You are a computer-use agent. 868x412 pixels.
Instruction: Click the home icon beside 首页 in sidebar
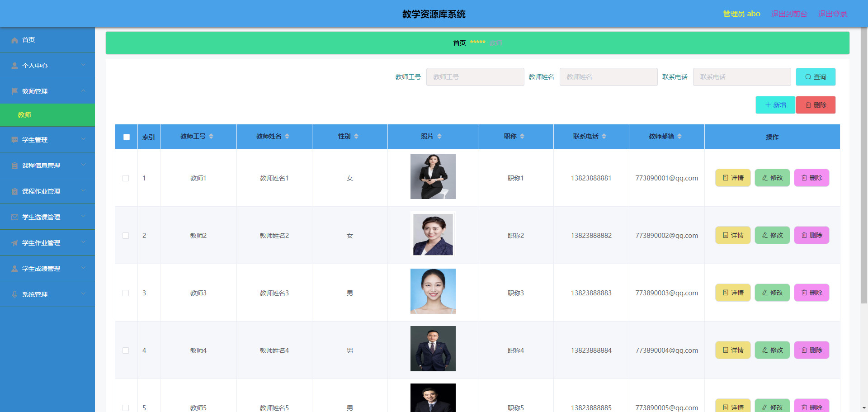coord(14,40)
